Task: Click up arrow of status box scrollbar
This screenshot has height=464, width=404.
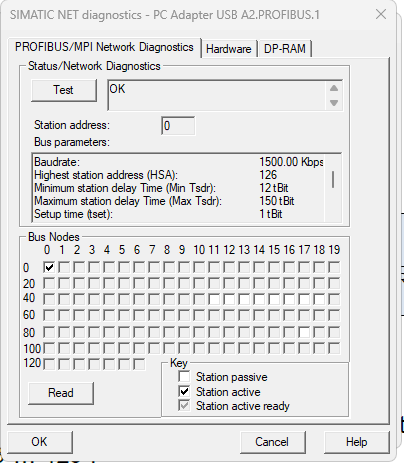Action: point(334,88)
